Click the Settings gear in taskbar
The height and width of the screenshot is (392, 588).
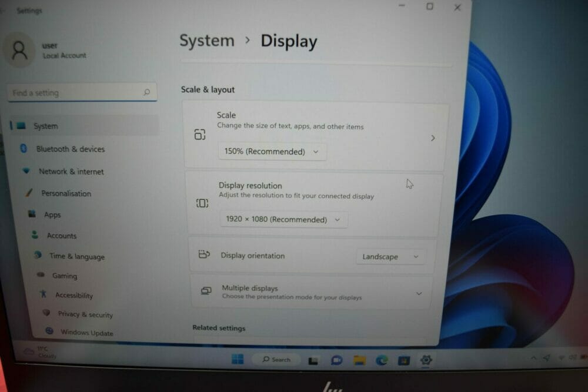click(x=426, y=360)
